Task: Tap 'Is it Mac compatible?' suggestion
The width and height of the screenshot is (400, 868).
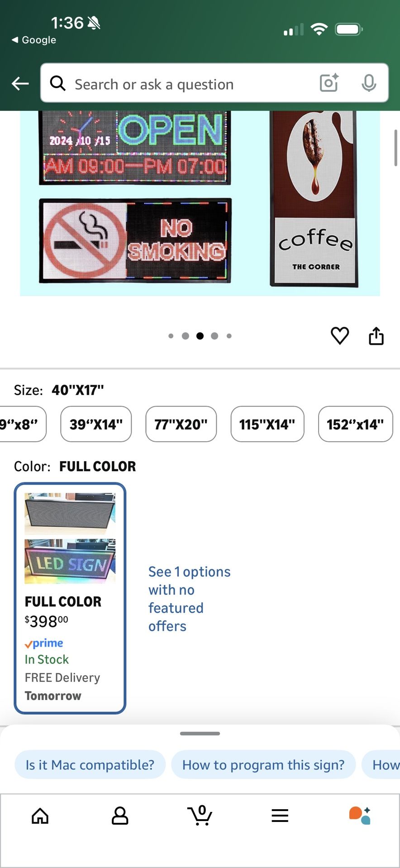Action: tap(90, 765)
